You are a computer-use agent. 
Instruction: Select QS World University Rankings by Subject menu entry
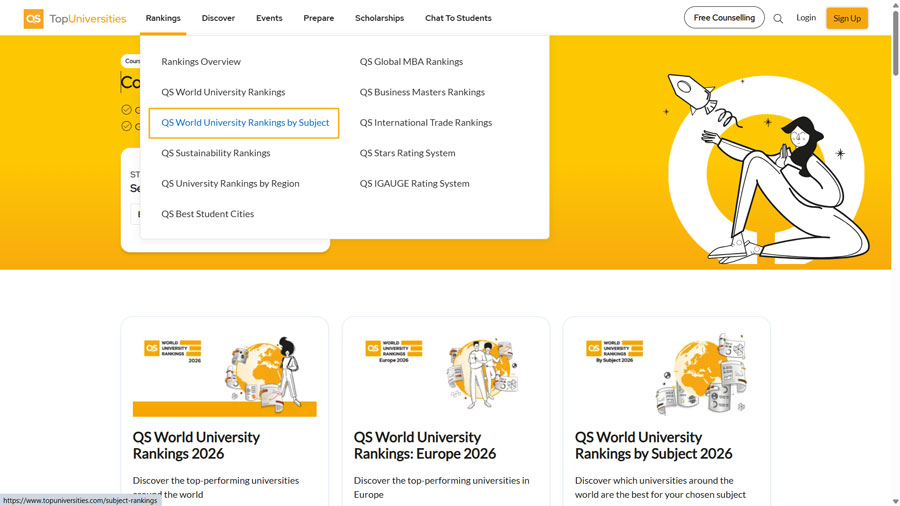(x=245, y=122)
